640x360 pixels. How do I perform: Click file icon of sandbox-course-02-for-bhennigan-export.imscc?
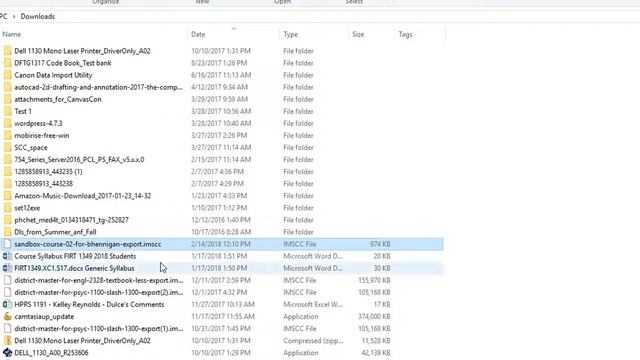click(x=7, y=244)
